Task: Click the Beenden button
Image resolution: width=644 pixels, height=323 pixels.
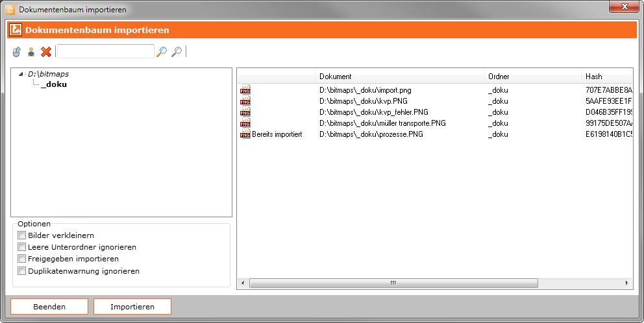Action: click(49, 307)
